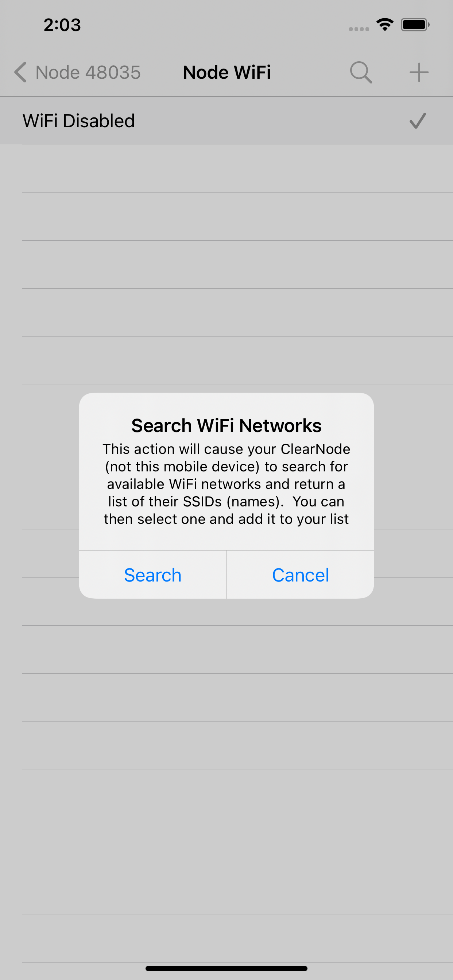Screen dimensions: 453x980
Task: Tap the Search WiFi Networks heading
Action: coord(226,425)
